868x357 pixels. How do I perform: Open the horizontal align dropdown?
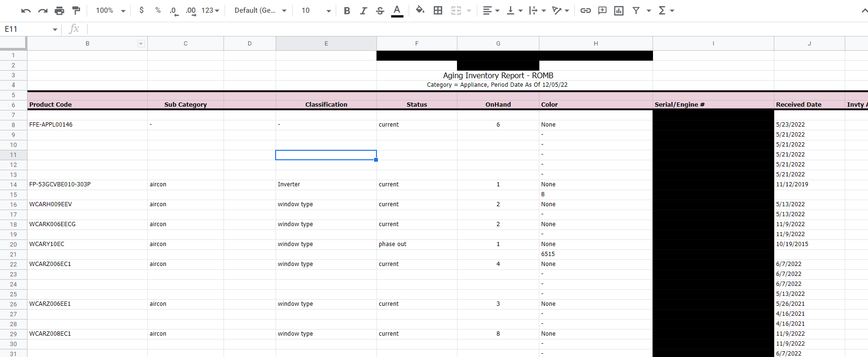click(491, 10)
